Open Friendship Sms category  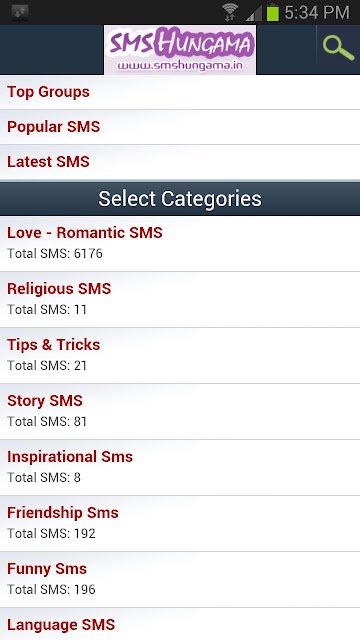click(180, 523)
